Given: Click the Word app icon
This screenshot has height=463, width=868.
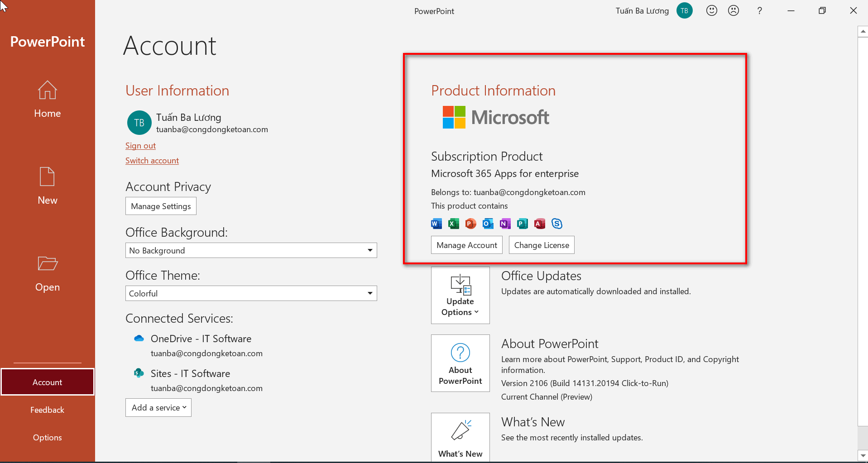Looking at the screenshot, I should 436,224.
